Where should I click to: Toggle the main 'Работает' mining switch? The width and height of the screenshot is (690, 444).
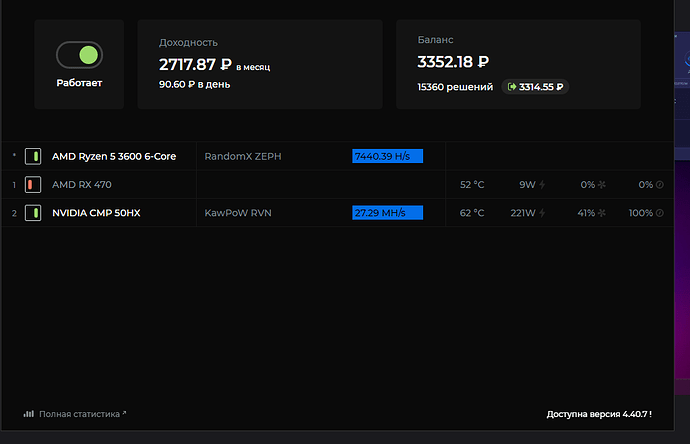coord(78,54)
